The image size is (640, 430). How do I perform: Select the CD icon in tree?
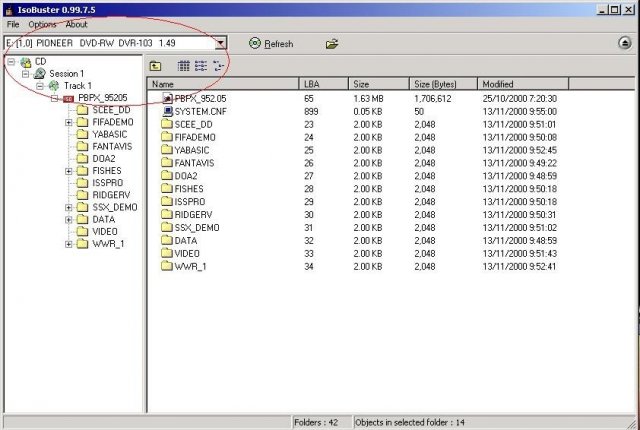26,62
